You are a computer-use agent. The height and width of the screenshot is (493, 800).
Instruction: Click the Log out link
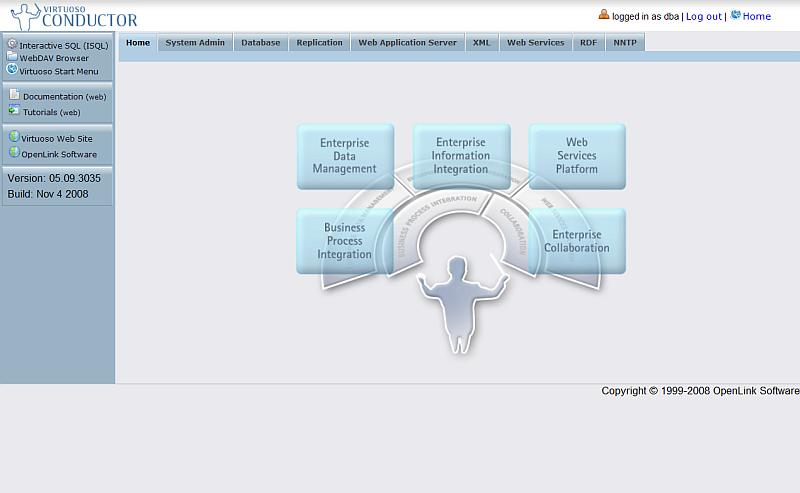pyautogui.click(x=704, y=16)
